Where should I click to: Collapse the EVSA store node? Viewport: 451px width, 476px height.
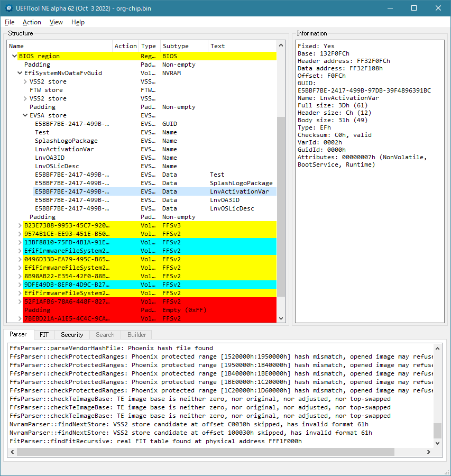pos(25,115)
